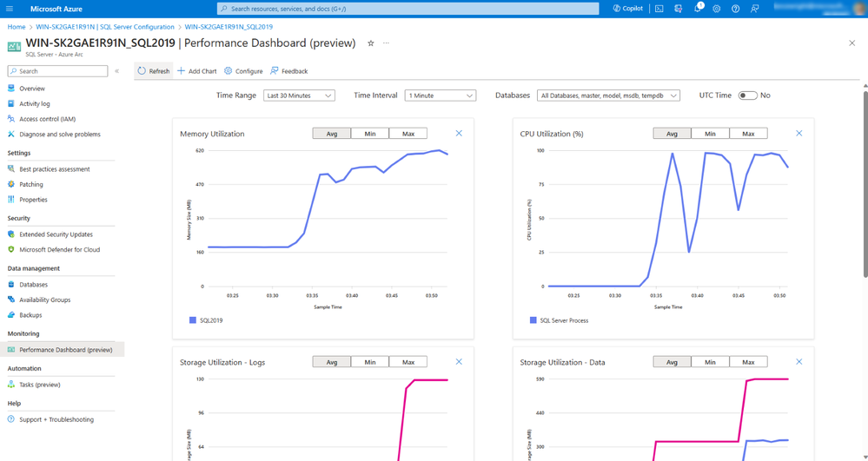The height and width of the screenshot is (461, 868).
Task: Select Max on Storage Utilization - Logs chart
Action: [x=408, y=362]
